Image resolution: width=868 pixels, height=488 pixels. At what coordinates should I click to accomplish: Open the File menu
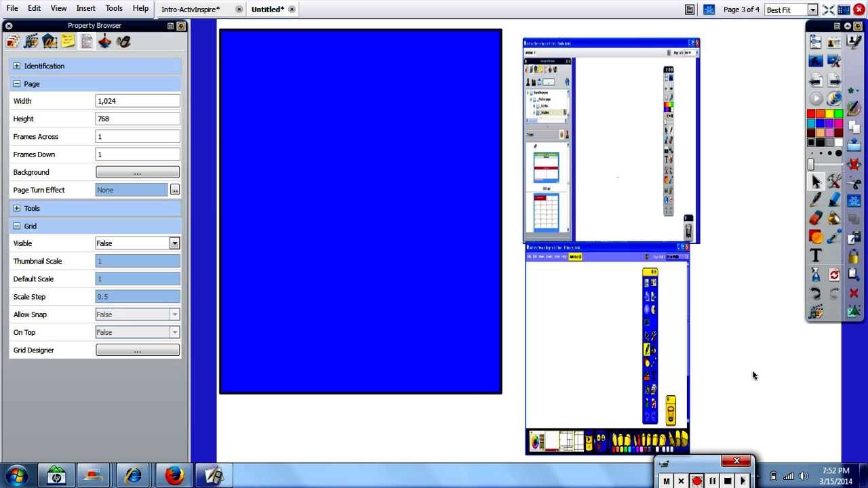12,8
